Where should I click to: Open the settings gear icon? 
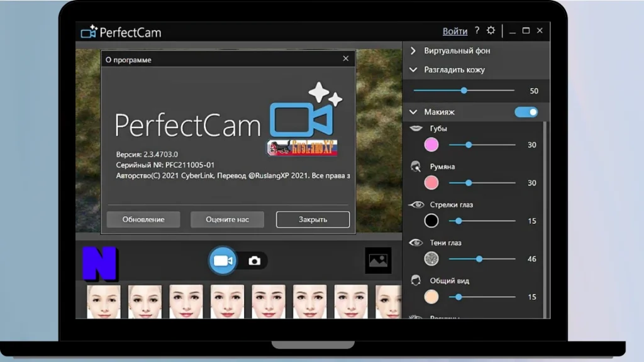[x=491, y=30]
